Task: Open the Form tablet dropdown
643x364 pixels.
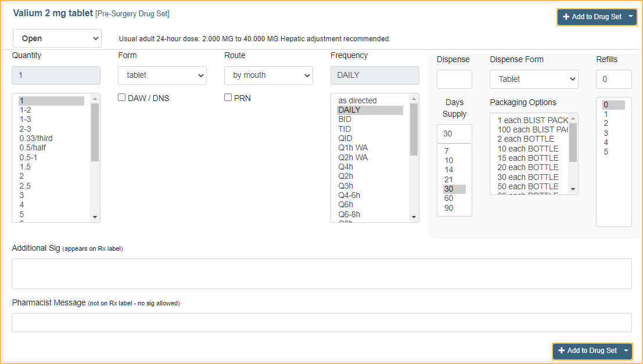Action: (162, 75)
